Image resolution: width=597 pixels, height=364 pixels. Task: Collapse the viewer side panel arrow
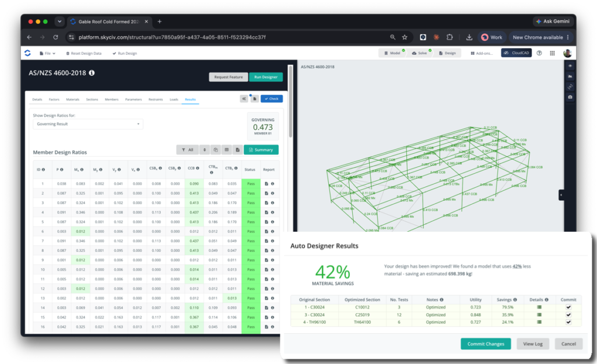561,195
